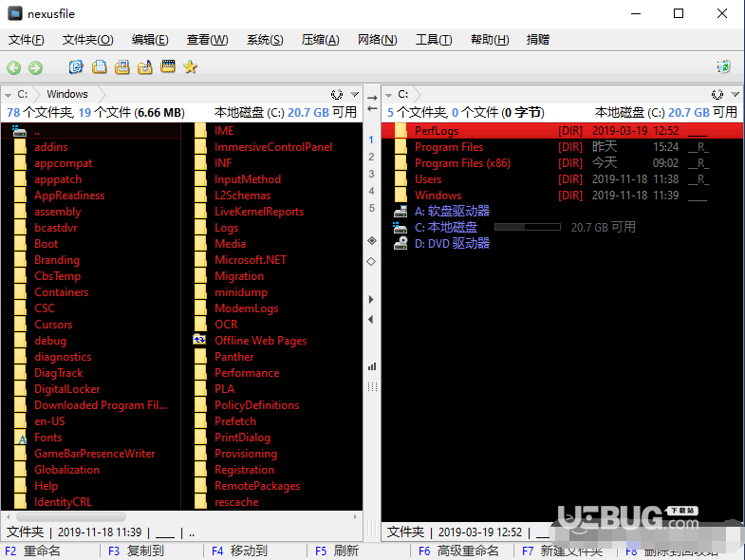Click the folder upload toolbar icon

click(x=145, y=67)
